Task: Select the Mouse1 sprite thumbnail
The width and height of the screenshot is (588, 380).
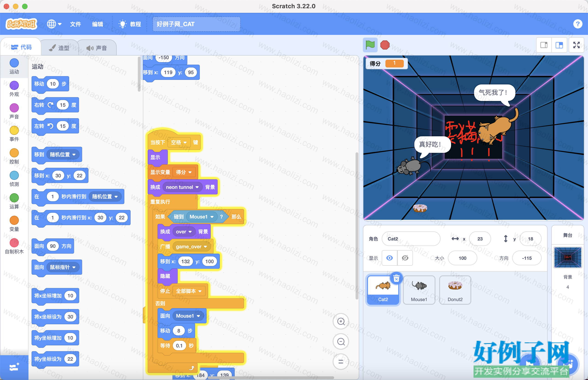Action: click(419, 290)
